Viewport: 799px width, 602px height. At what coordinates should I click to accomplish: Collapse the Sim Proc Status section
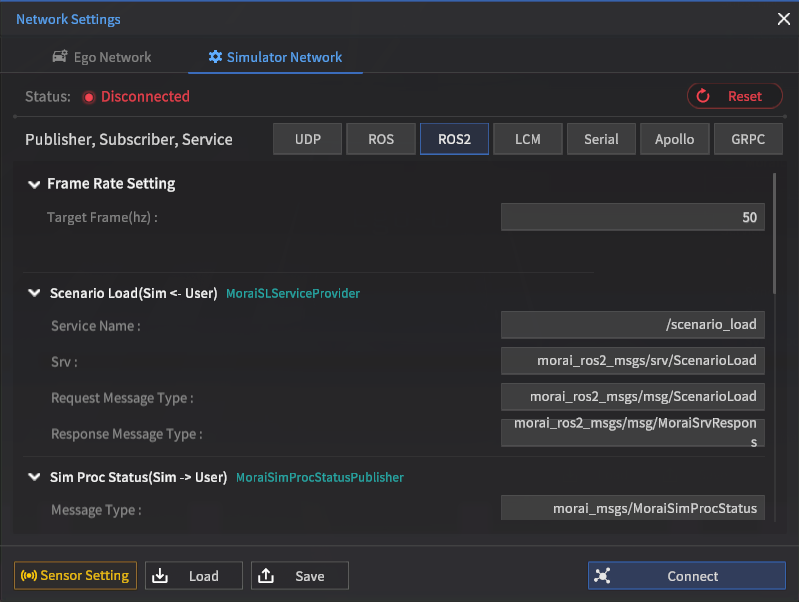coord(34,477)
